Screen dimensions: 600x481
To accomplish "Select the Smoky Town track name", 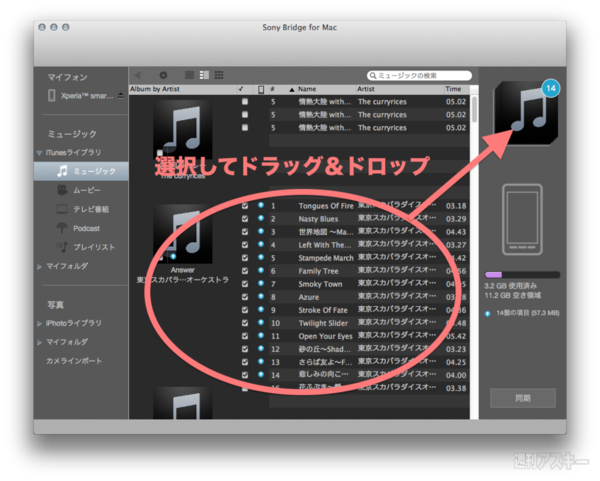I will pos(320,284).
